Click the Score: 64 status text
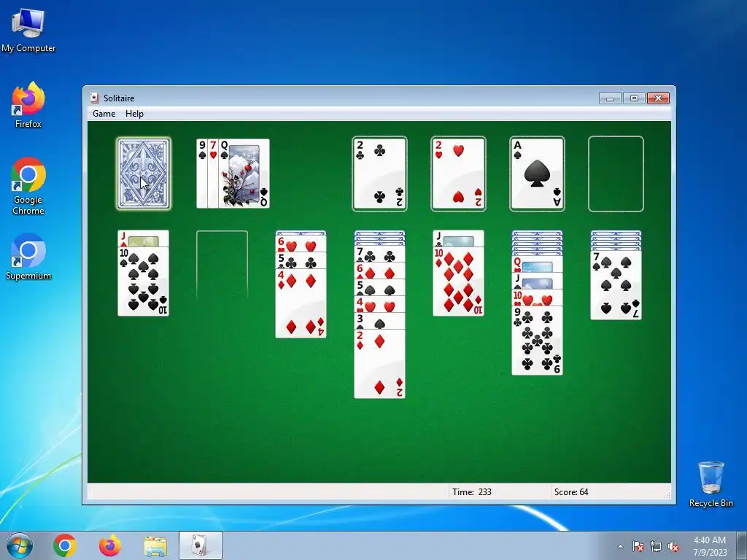The image size is (747, 560). click(571, 492)
